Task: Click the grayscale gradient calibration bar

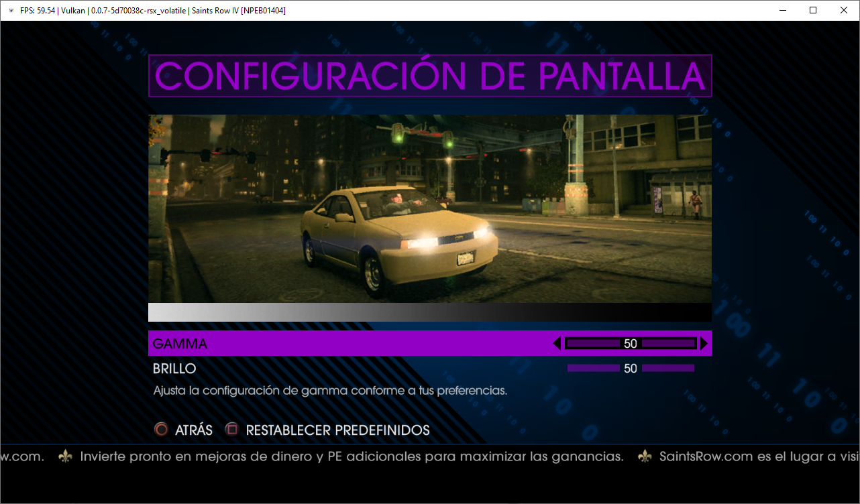Action: (430, 312)
